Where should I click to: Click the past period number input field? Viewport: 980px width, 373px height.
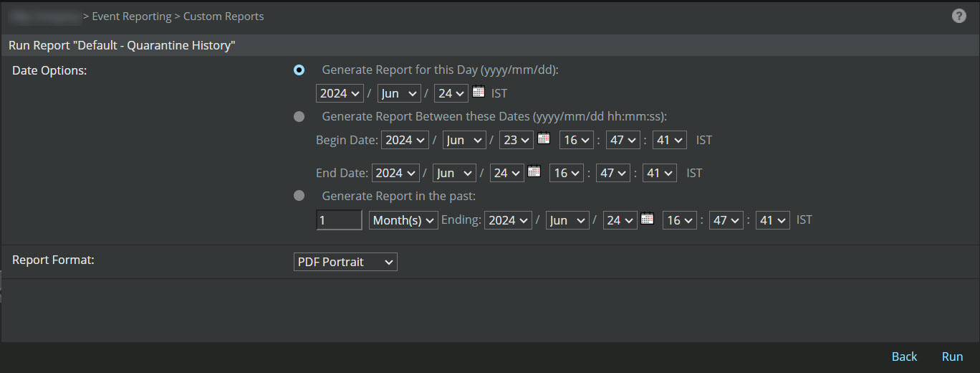[x=339, y=220]
